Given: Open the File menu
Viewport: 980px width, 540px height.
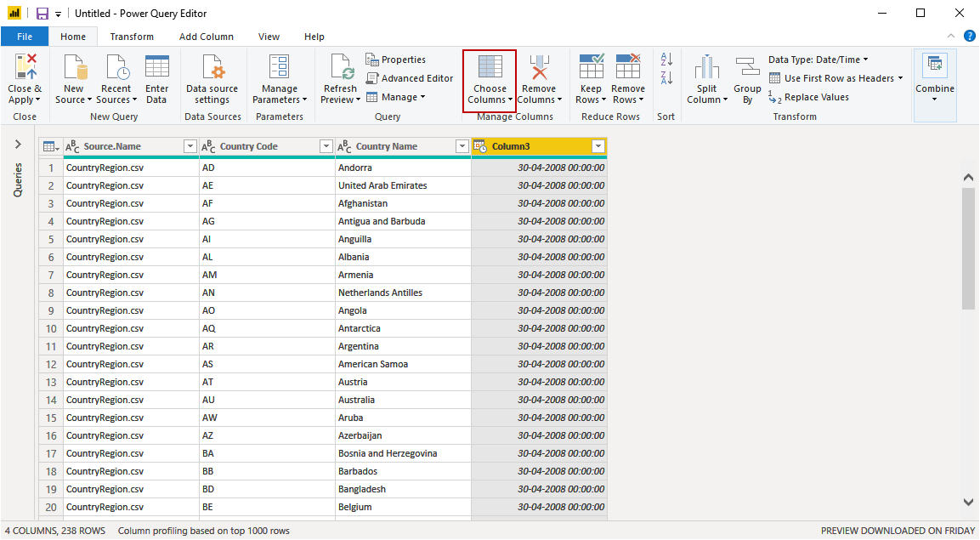Looking at the screenshot, I should point(25,37).
